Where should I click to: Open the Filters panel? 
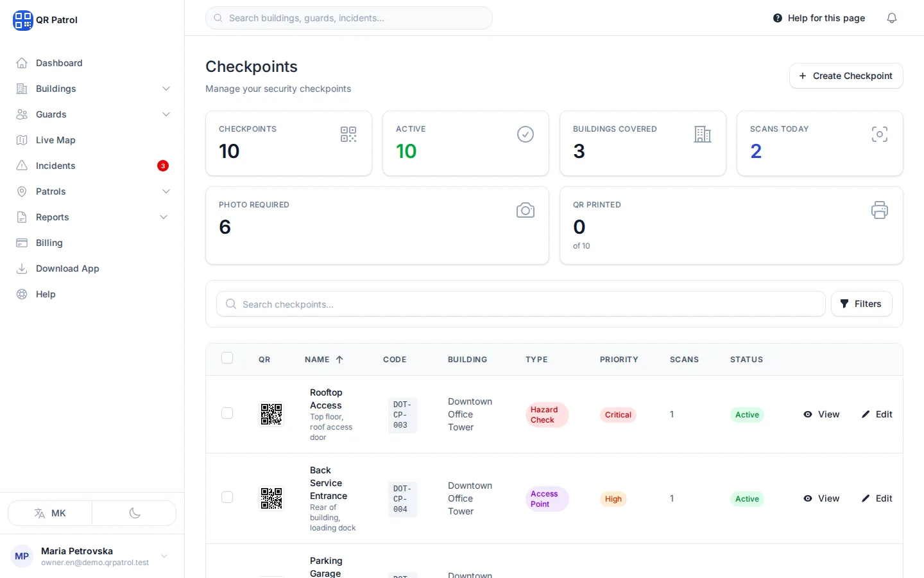pyautogui.click(x=861, y=304)
